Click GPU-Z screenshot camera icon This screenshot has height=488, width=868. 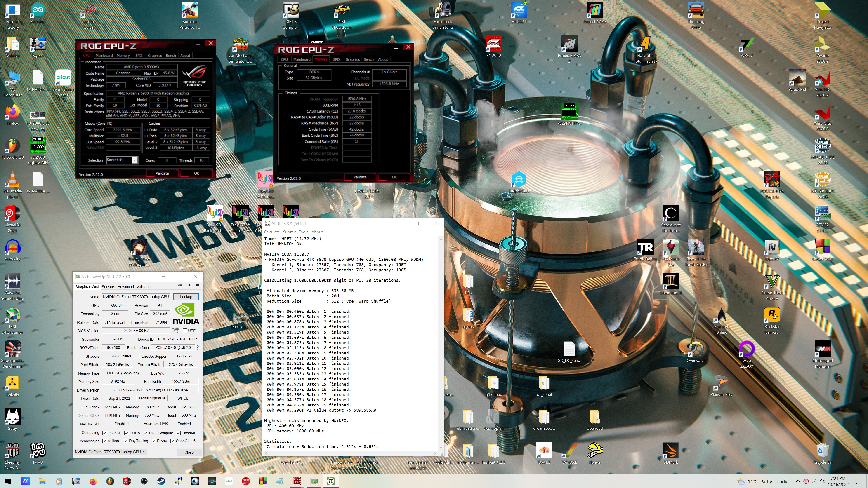[180, 286]
